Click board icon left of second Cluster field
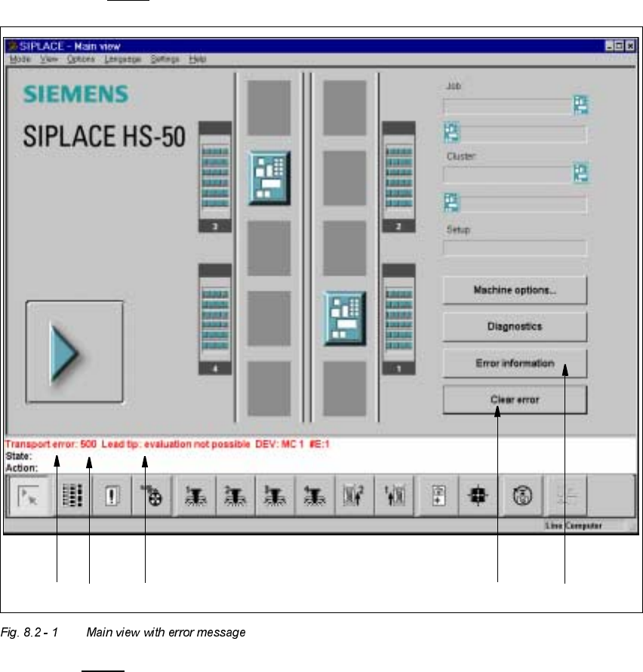 point(451,202)
